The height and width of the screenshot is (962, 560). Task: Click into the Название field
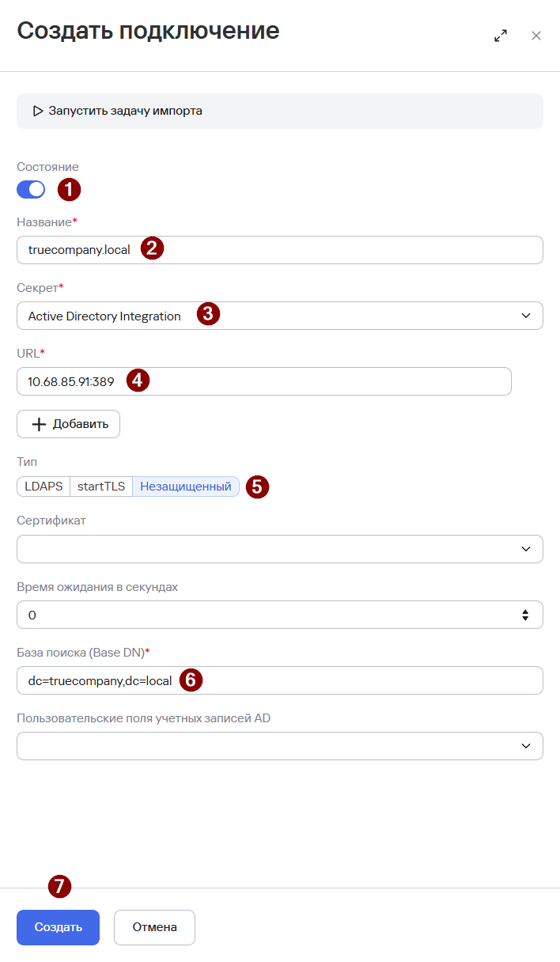[280, 250]
